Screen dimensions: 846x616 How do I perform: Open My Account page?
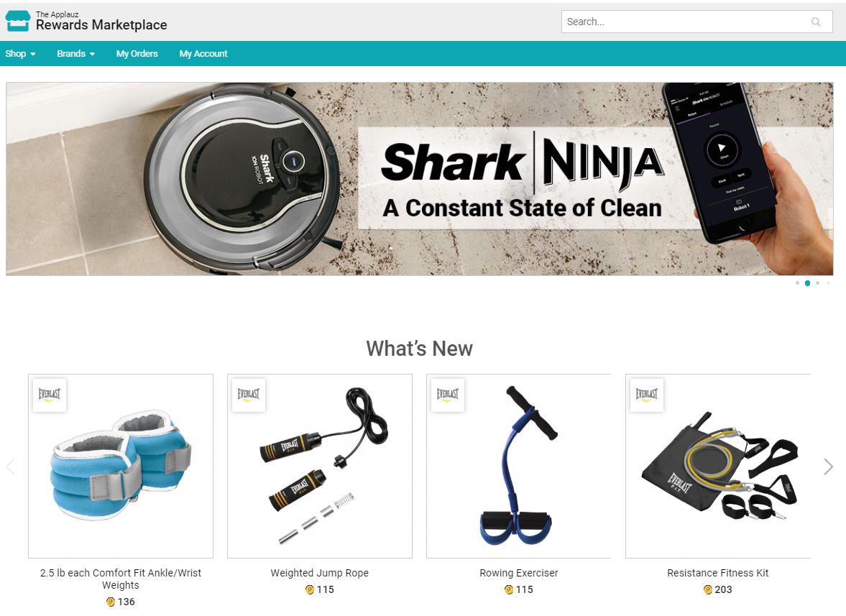tap(203, 54)
